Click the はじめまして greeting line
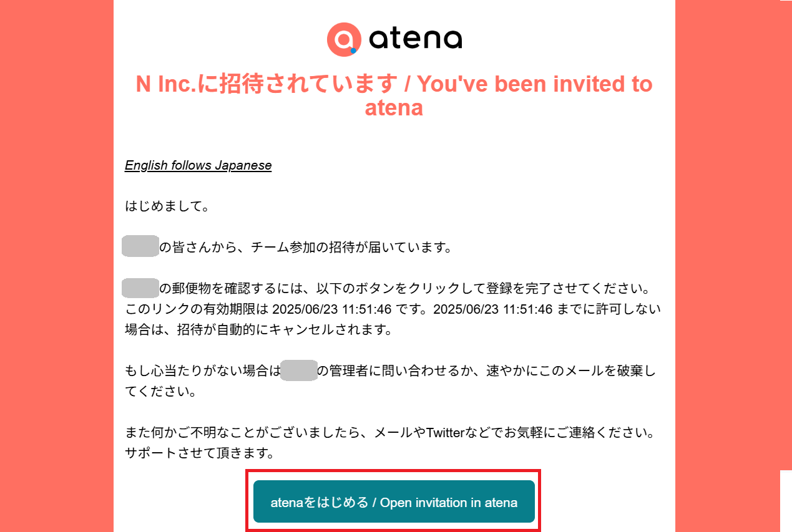The image size is (792, 532). tap(167, 206)
